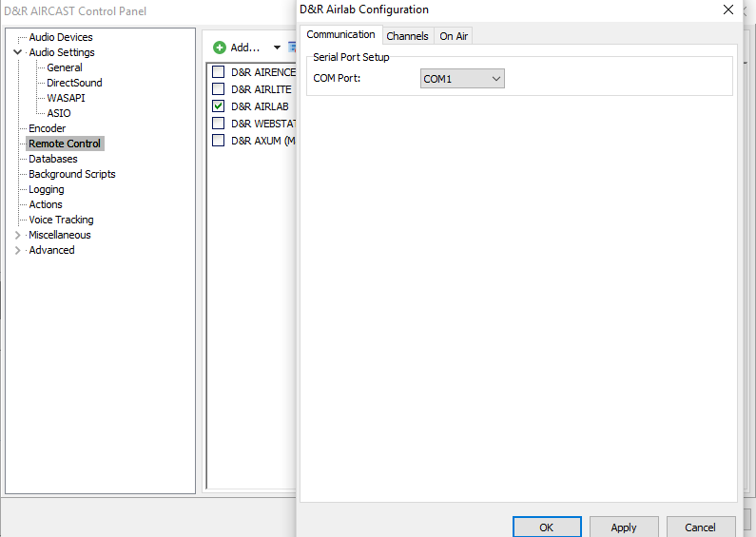Cancel the Airlab configuration dialog
The width and height of the screenshot is (756, 537).
coord(700,527)
